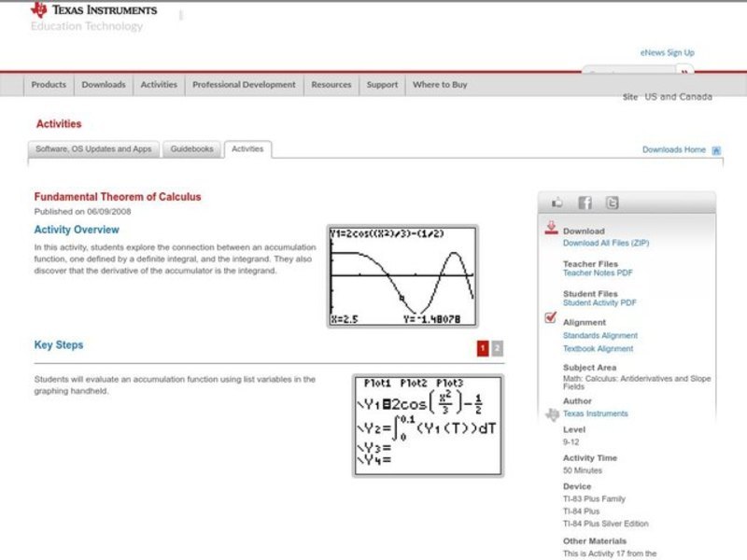Switch to the Guidebooks tab
This screenshot has width=747, height=560.
pyautogui.click(x=190, y=148)
